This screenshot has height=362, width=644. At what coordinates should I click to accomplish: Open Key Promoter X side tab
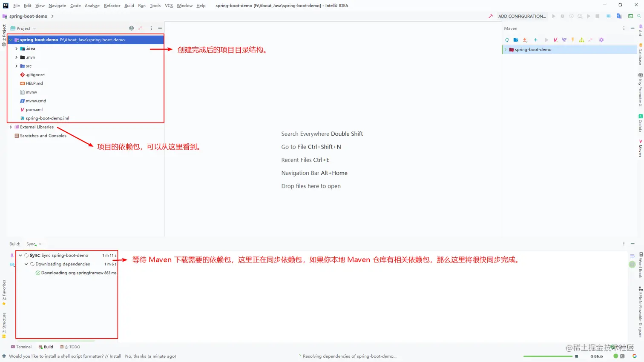pyautogui.click(x=640, y=89)
